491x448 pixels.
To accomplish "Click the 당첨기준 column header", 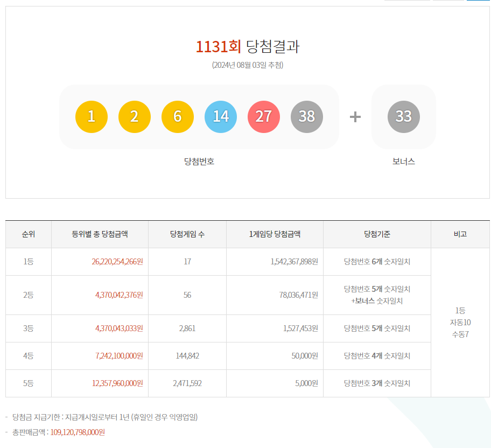I will point(377,234).
